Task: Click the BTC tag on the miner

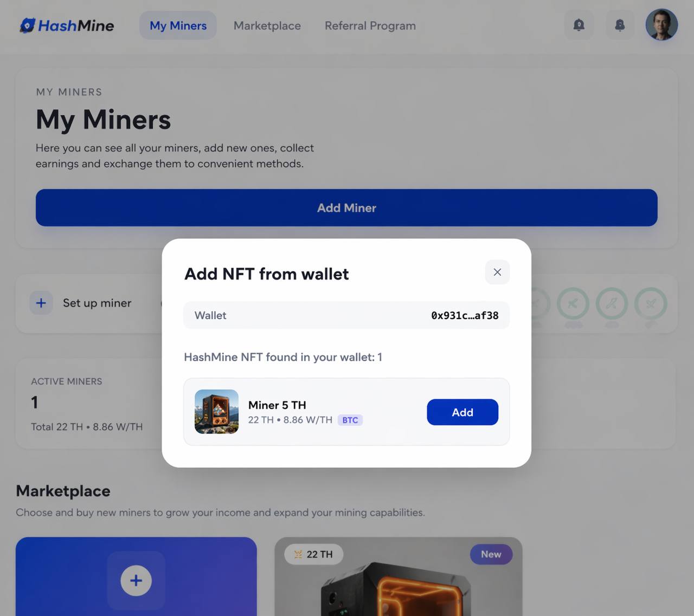Action: (x=350, y=420)
